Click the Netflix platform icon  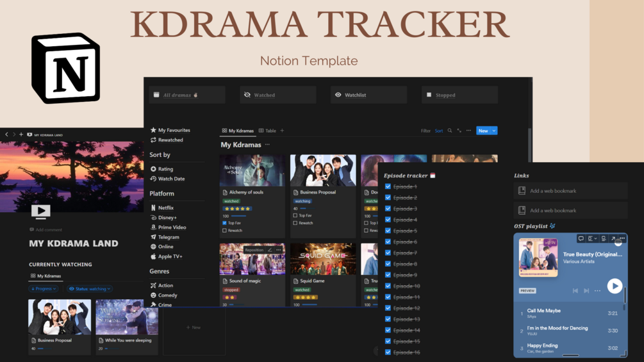(x=153, y=208)
